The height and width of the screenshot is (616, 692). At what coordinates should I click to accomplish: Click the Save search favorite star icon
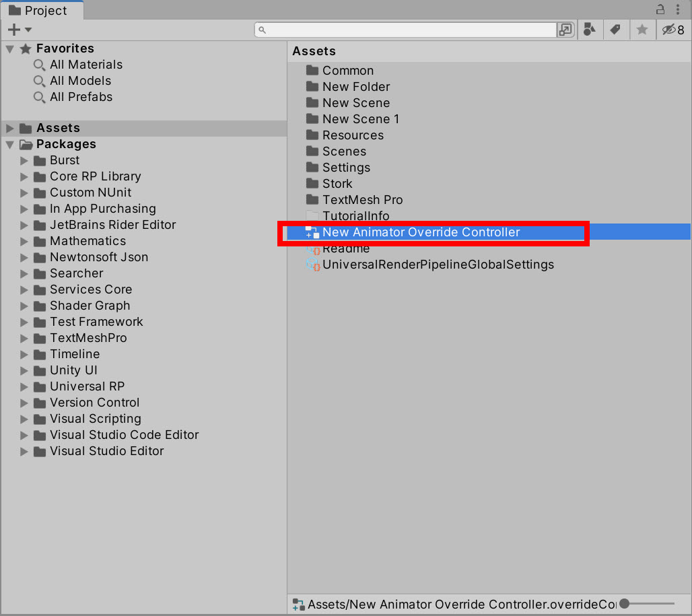click(642, 30)
